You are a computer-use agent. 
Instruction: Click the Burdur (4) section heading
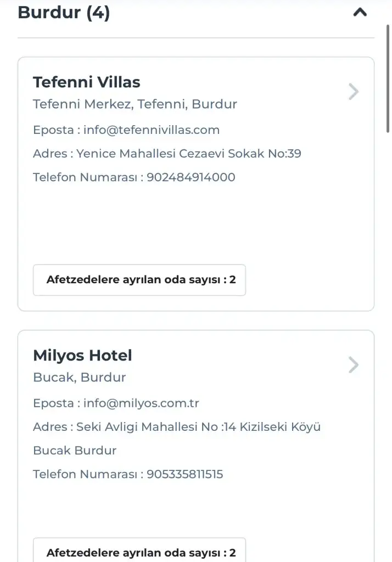click(64, 12)
